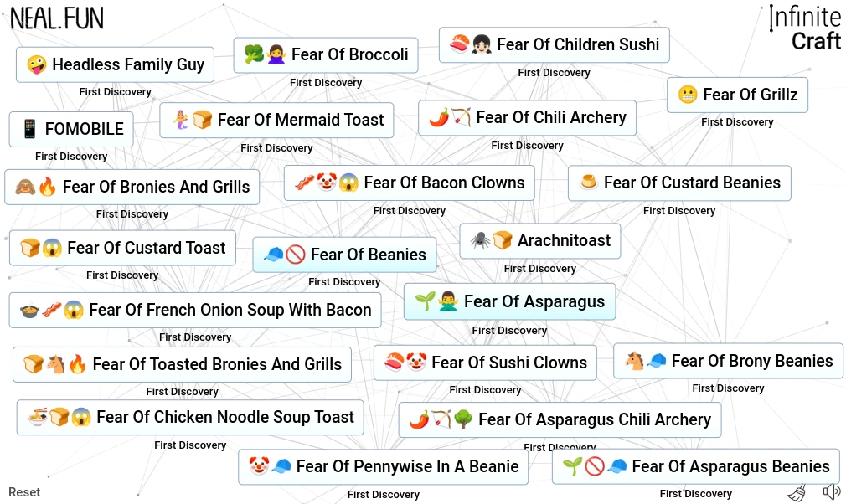Click the broom clear-canvas icon
846x504 pixels.
[x=797, y=492]
